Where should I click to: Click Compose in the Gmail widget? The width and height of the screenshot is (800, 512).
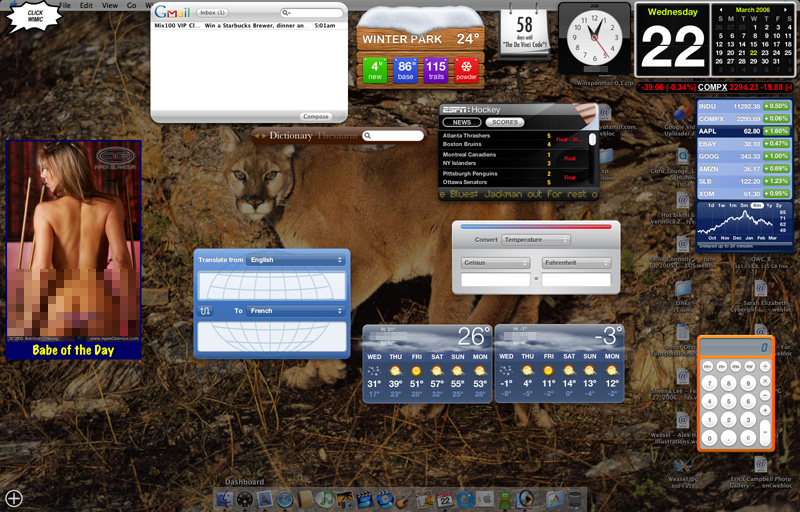click(316, 117)
